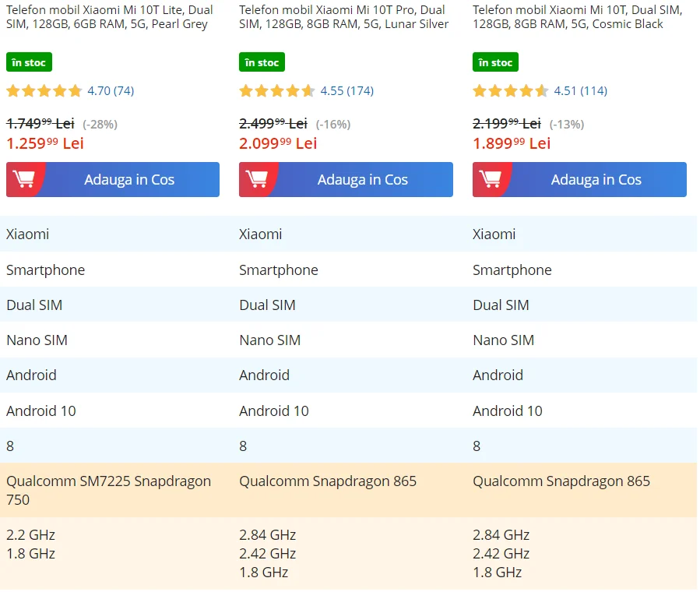The image size is (700, 592).
Task: Click 'Xiaomi' brand in Mi 10T Lite column
Action: (28, 234)
